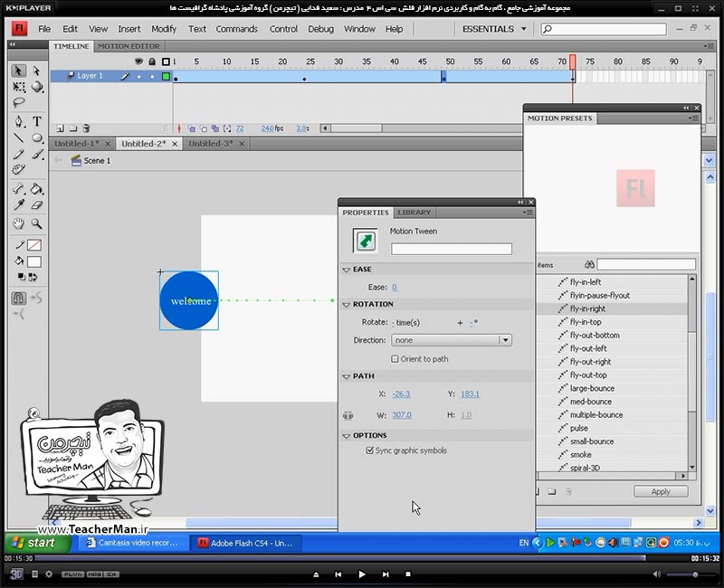Image resolution: width=724 pixels, height=588 pixels.
Task: Select the Bone tool
Action: point(18,188)
